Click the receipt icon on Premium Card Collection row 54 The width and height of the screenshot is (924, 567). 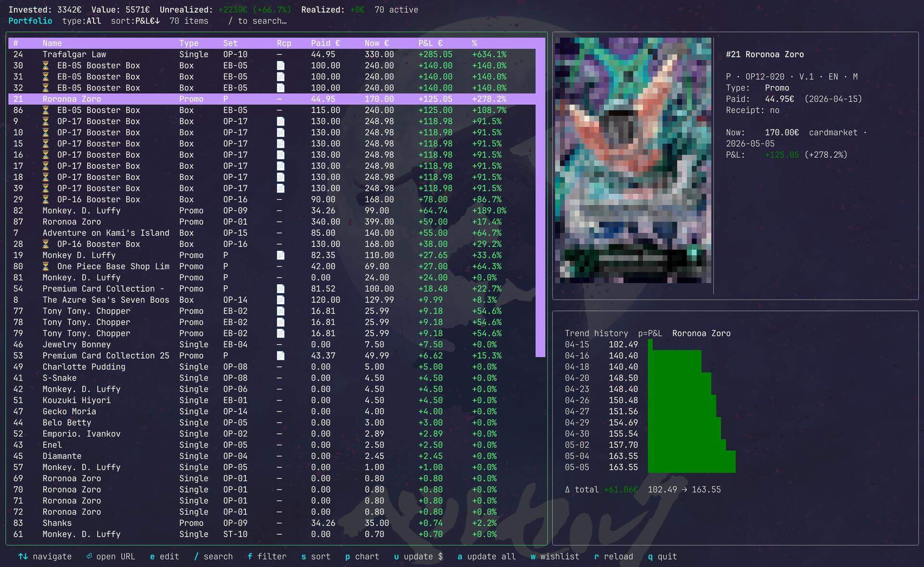pyautogui.click(x=281, y=289)
